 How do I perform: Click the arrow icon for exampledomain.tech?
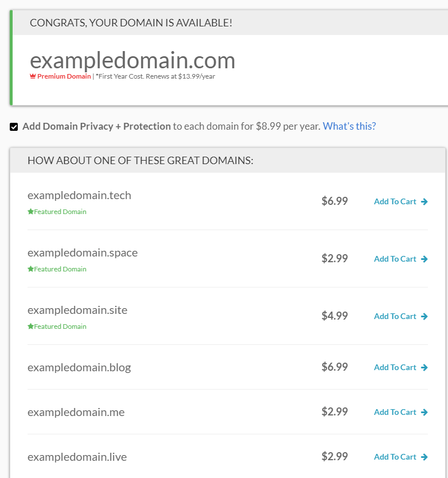point(424,201)
